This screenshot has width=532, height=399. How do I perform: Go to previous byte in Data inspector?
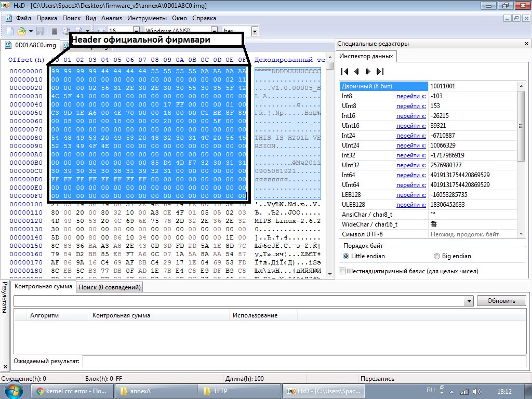click(x=356, y=71)
